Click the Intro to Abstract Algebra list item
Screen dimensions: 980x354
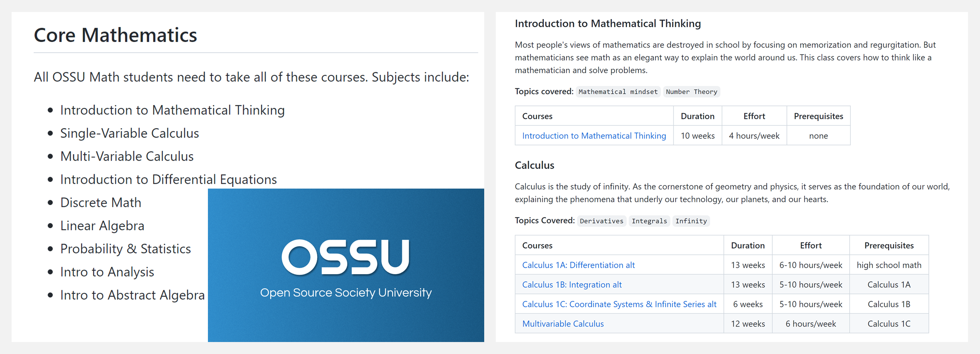click(x=132, y=295)
